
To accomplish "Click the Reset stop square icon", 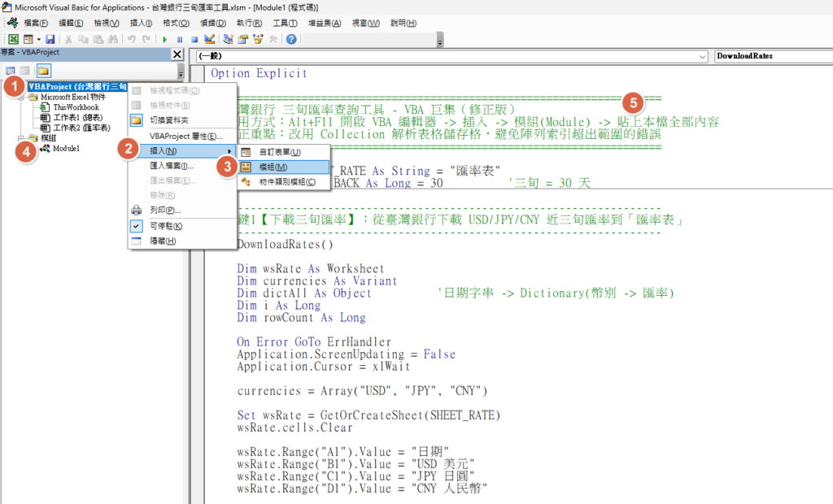I will (x=194, y=39).
